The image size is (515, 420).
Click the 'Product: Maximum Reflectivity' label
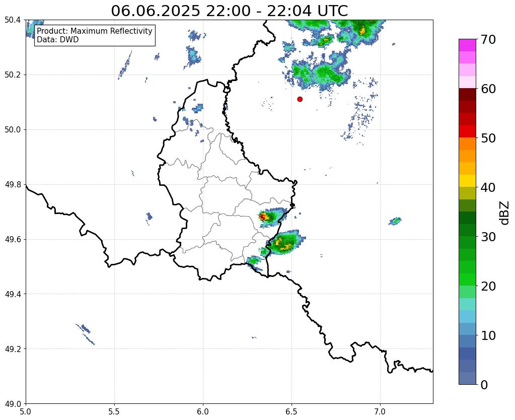(x=95, y=31)
